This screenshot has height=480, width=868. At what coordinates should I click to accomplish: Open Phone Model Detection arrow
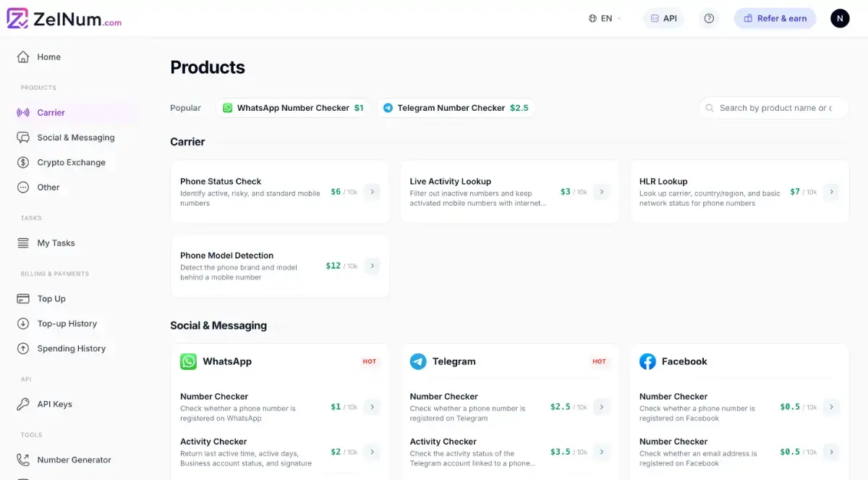372,266
